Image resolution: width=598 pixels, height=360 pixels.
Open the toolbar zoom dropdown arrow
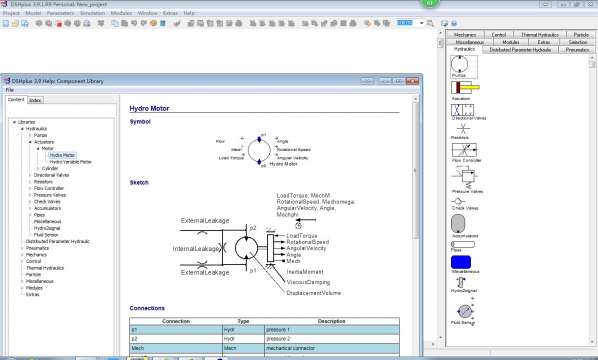click(x=421, y=23)
